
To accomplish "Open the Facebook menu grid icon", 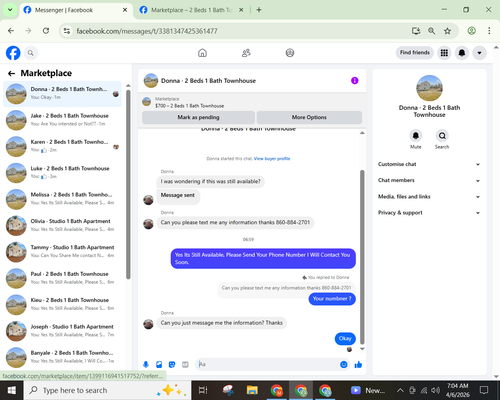I will pos(444,53).
